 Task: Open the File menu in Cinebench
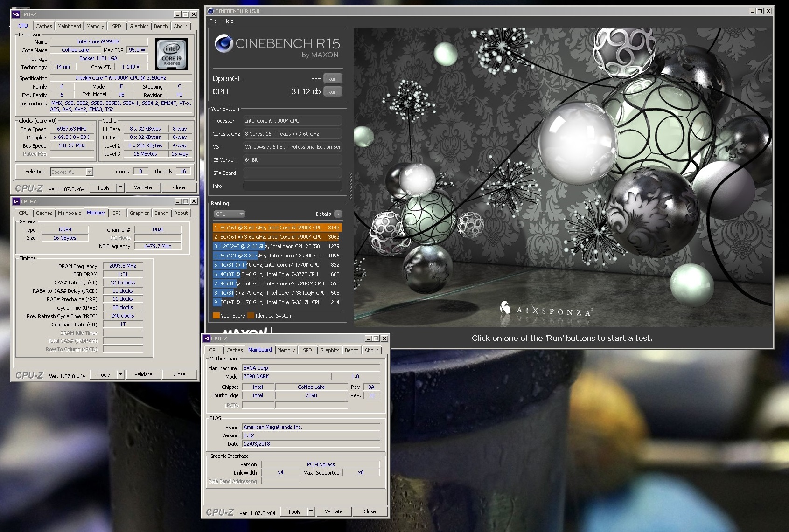(x=213, y=21)
